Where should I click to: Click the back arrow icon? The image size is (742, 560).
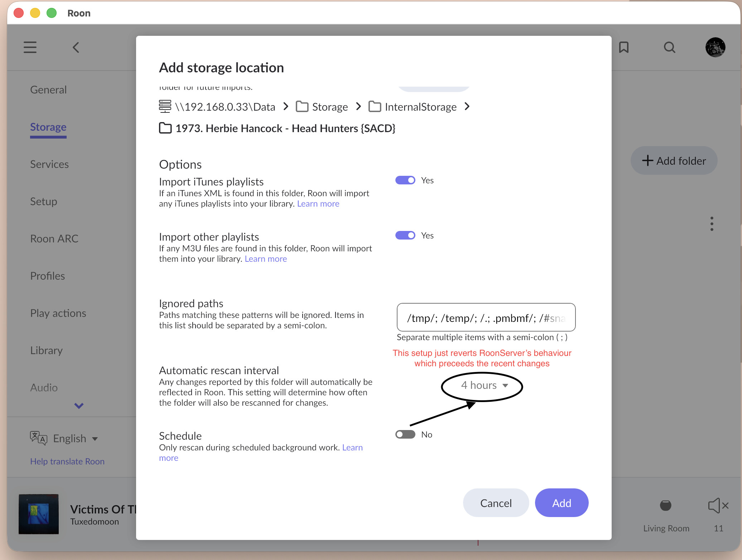pos(76,47)
